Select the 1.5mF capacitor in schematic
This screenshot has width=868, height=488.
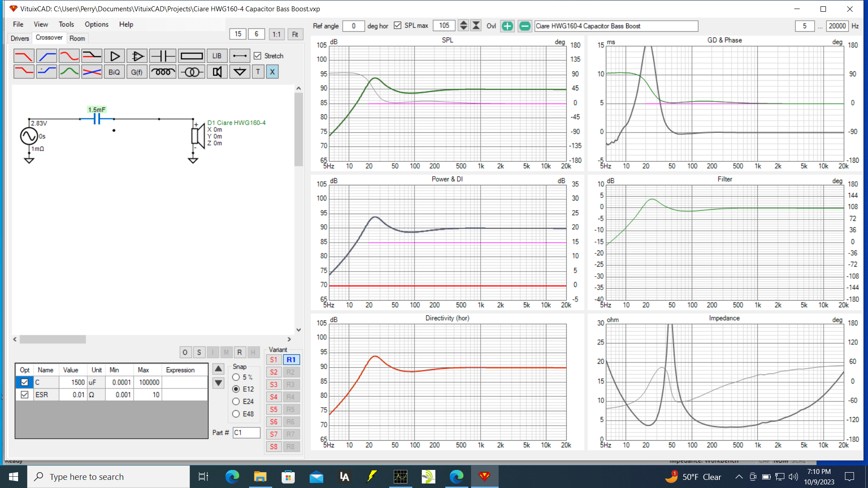[97, 119]
